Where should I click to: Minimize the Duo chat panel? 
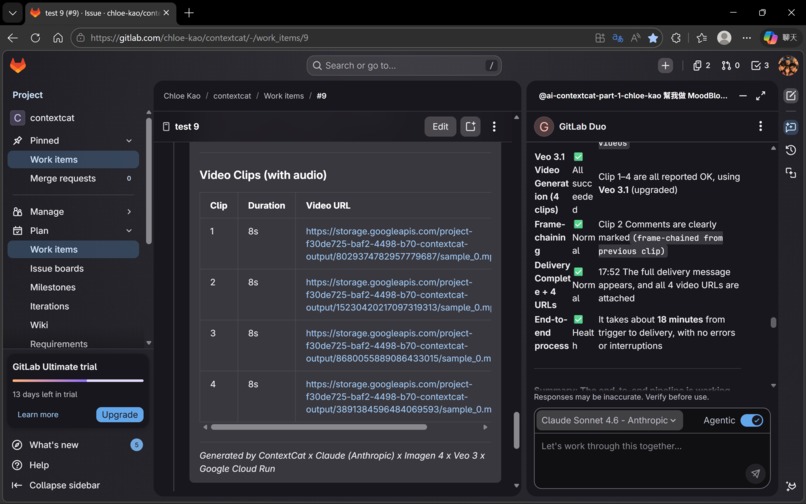click(x=743, y=96)
